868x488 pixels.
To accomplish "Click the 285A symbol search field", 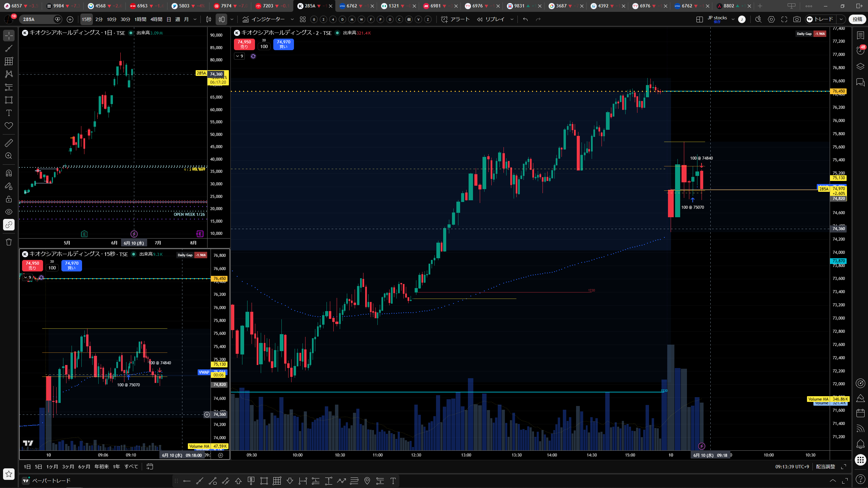I will click(x=37, y=19).
